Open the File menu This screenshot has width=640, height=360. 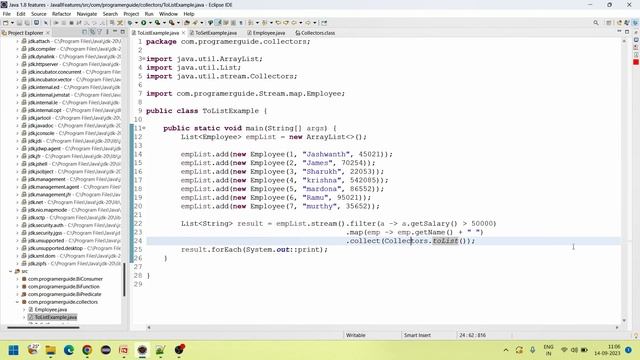[x=7, y=14]
